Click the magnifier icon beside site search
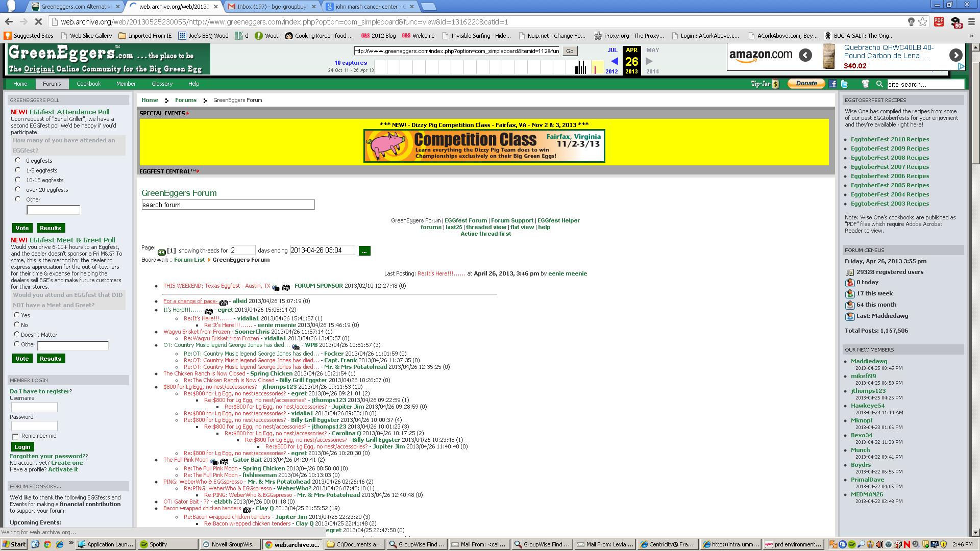980x551 pixels. click(879, 84)
